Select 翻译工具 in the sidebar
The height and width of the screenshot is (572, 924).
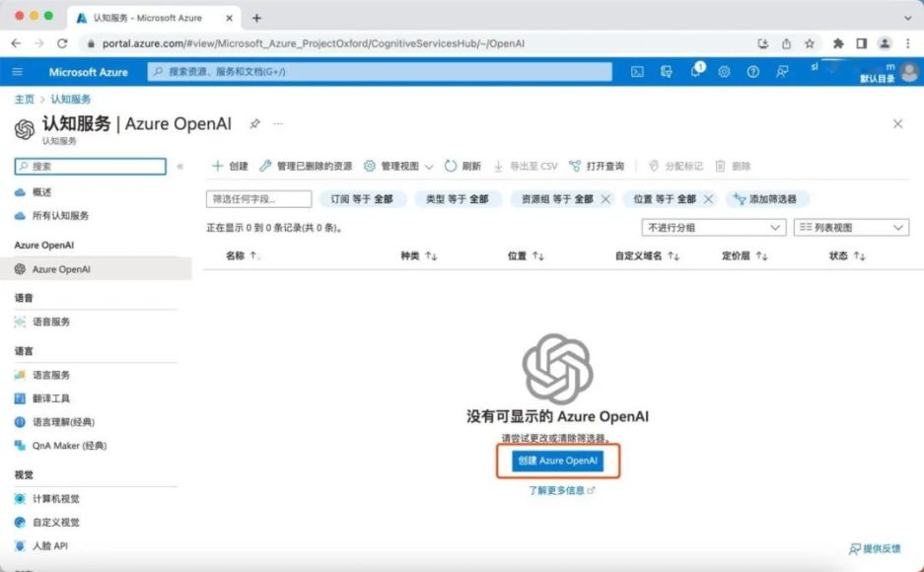[x=50, y=398]
